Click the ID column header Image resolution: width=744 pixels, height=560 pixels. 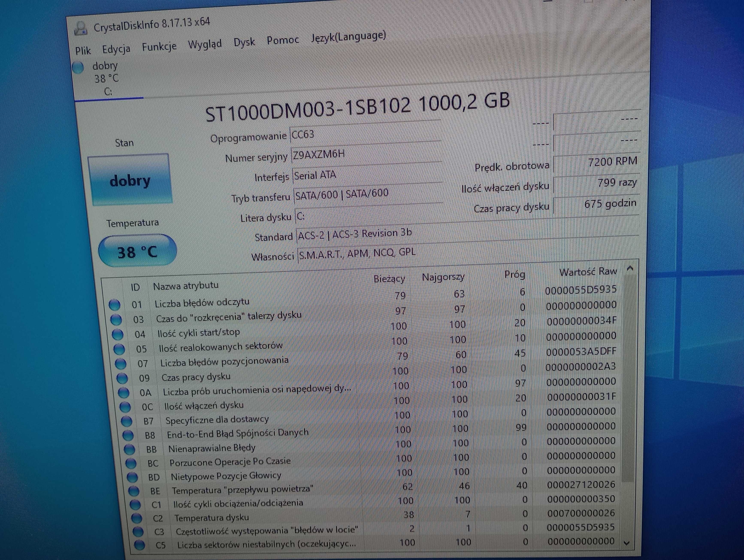[135, 287]
